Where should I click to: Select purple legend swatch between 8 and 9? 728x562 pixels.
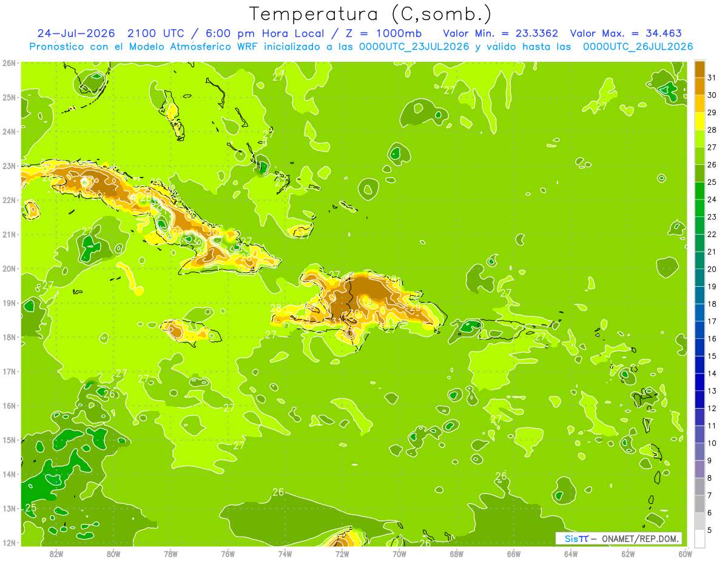click(699, 469)
